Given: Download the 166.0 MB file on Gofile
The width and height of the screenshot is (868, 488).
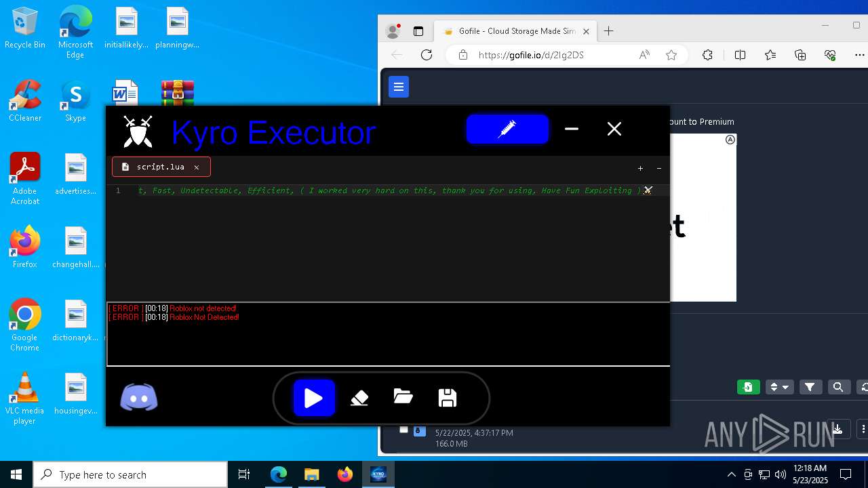Looking at the screenshot, I should [838, 429].
